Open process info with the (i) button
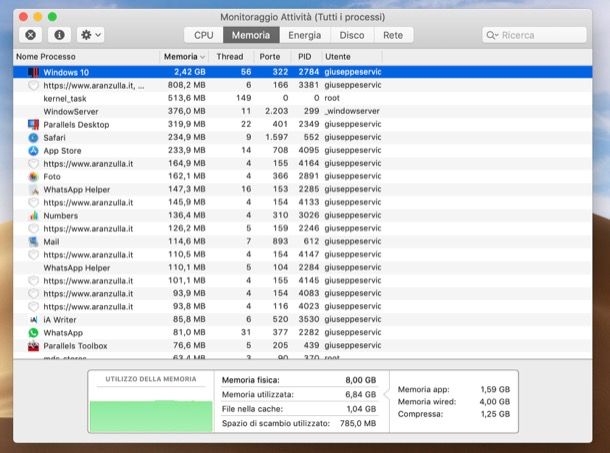The image size is (610, 453). point(59,35)
